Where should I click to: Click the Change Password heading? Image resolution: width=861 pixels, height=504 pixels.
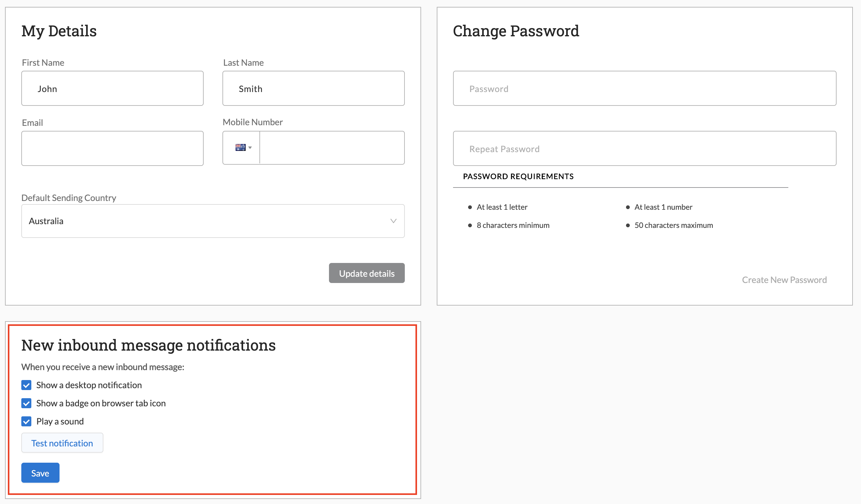516,31
